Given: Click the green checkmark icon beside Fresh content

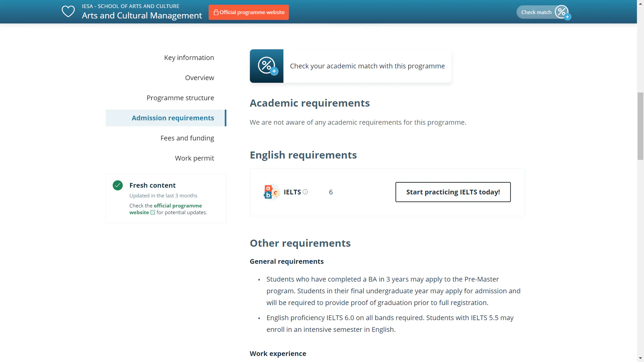Looking at the screenshot, I should click(x=117, y=185).
